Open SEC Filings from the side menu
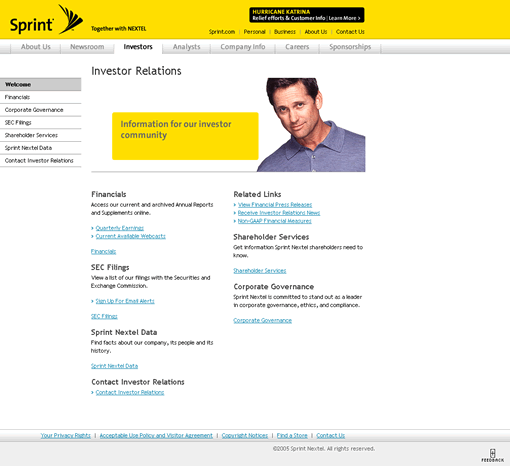 (x=40, y=123)
